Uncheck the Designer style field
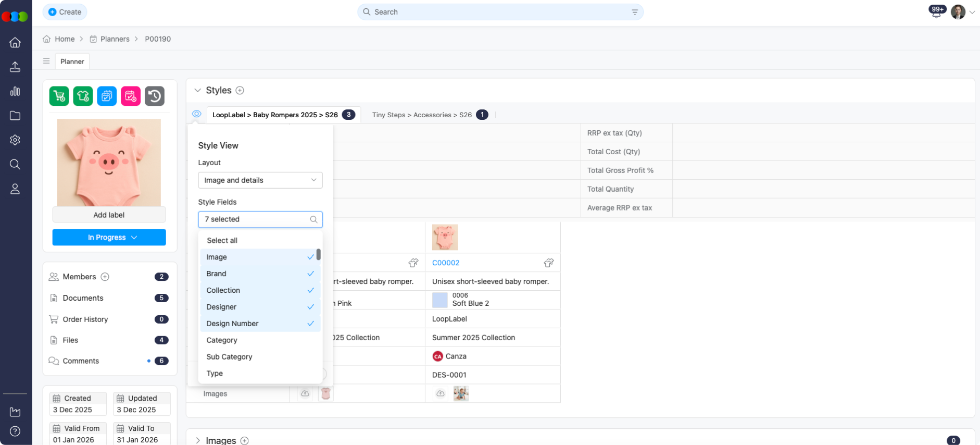Screen dimensions: 980x445 point(260,307)
